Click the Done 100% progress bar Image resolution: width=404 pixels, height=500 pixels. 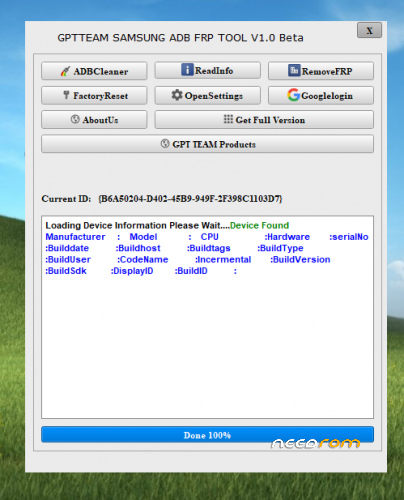point(207,435)
